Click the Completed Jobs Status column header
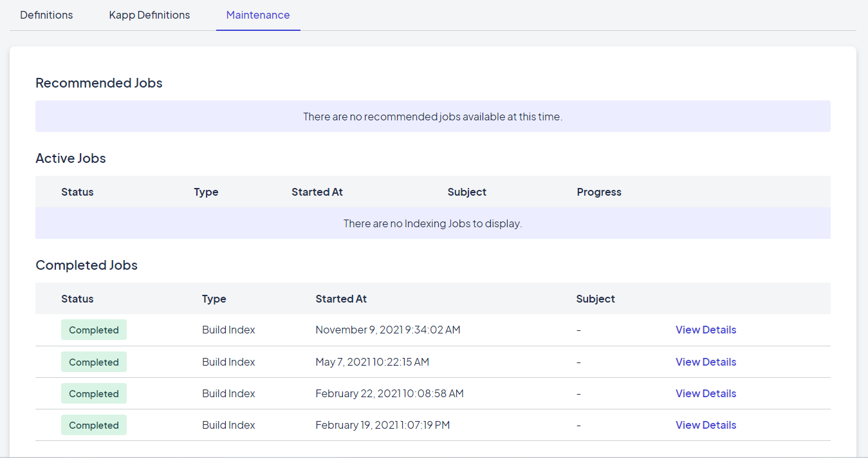868x459 pixels. (77, 299)
